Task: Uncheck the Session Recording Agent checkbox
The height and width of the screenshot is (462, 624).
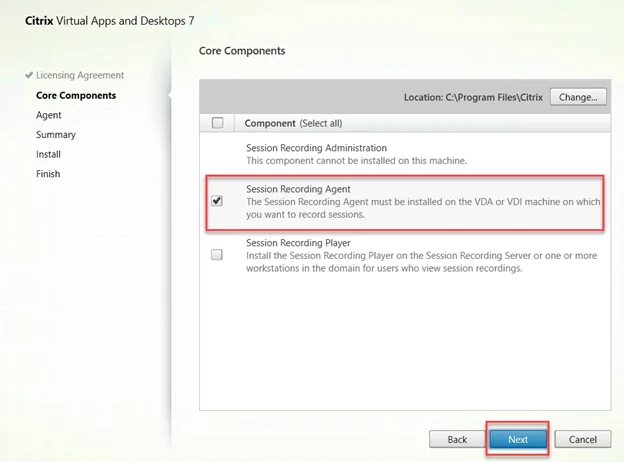Action: point(217,201)
